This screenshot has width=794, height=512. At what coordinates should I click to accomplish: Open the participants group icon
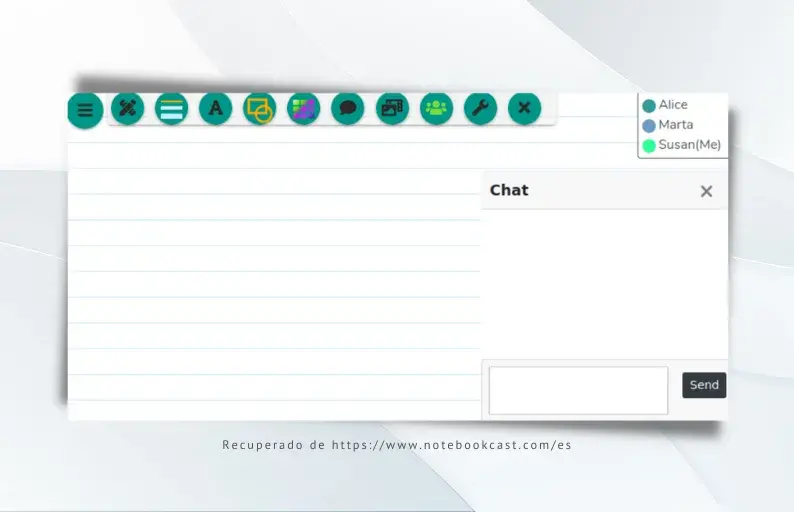point(436,108)
